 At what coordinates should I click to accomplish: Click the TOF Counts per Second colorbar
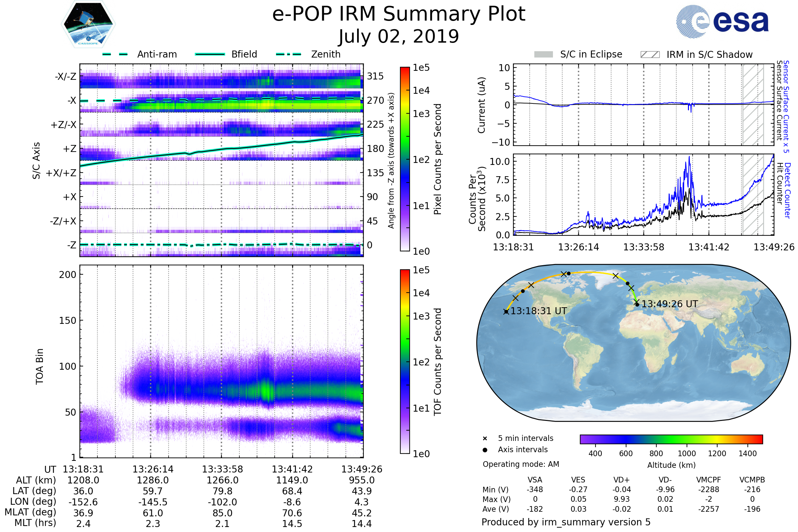tap(405, 361)
